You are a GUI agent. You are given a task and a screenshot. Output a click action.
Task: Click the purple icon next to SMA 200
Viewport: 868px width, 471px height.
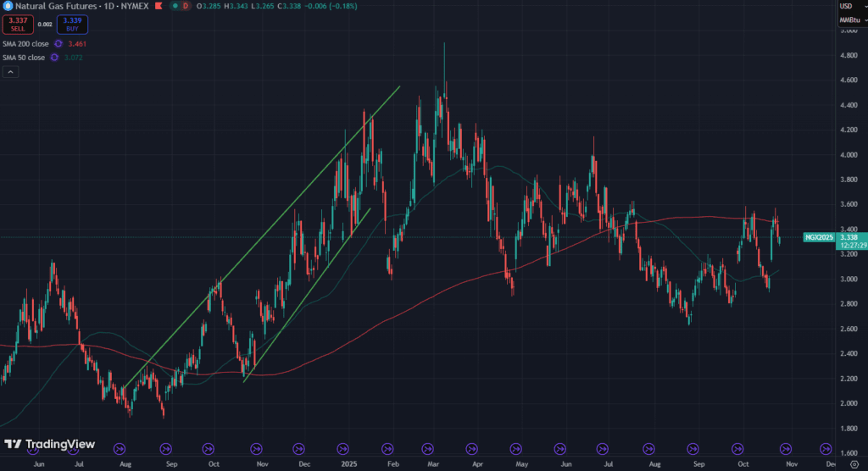[x=58, y=43]
